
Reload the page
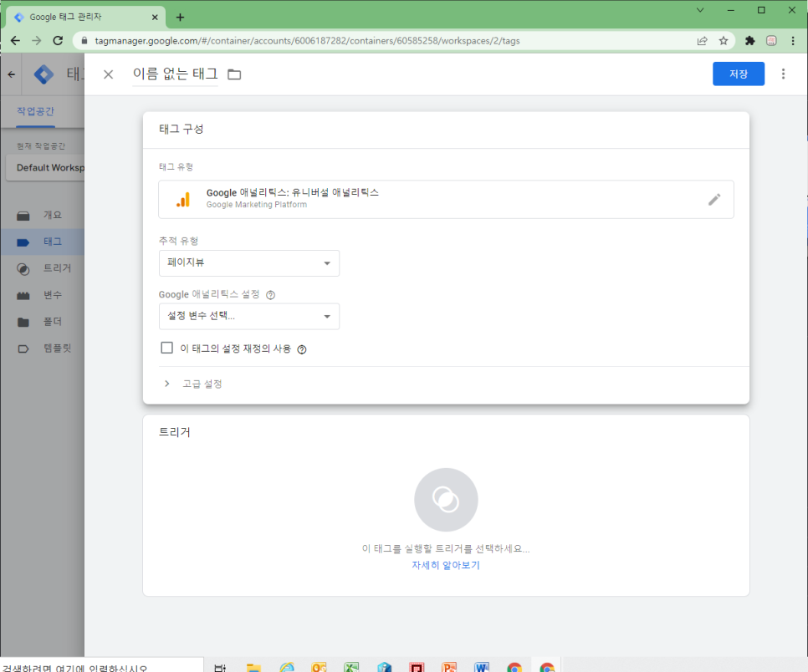click(x=58, y=41)
